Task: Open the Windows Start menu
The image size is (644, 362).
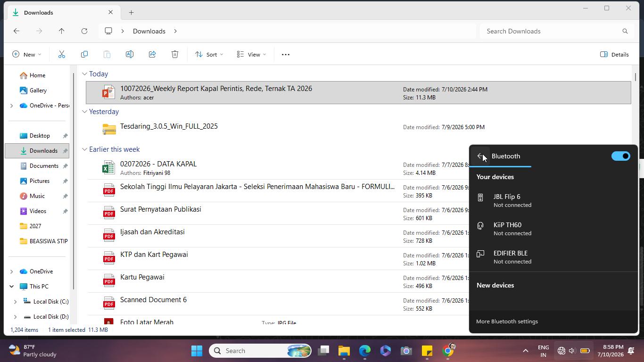Action: (x=197, y=351)
